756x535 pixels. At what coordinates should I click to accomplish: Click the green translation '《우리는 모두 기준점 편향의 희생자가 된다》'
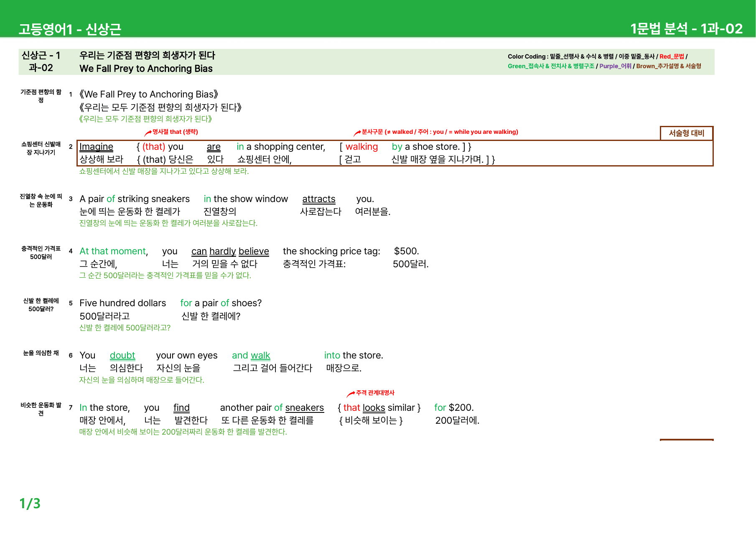pyautogui.click(x=145, y=119)
